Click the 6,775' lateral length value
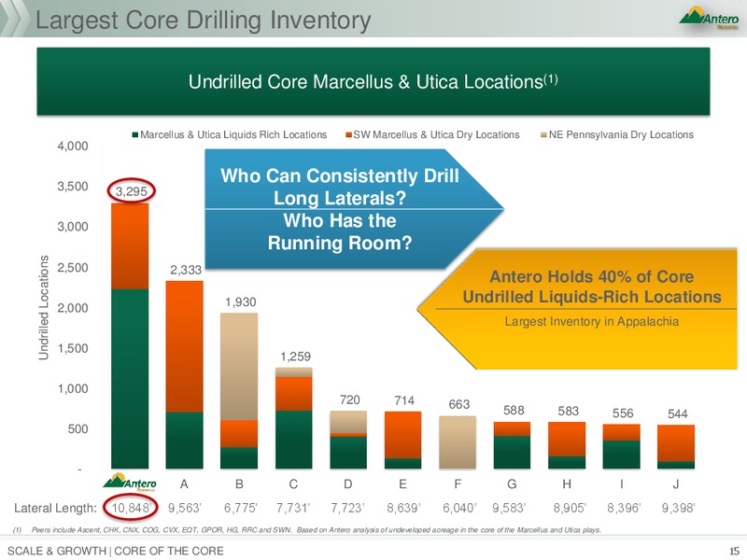Image resolution: width=747 pixels, height=560 pixels. pos(241,508)
